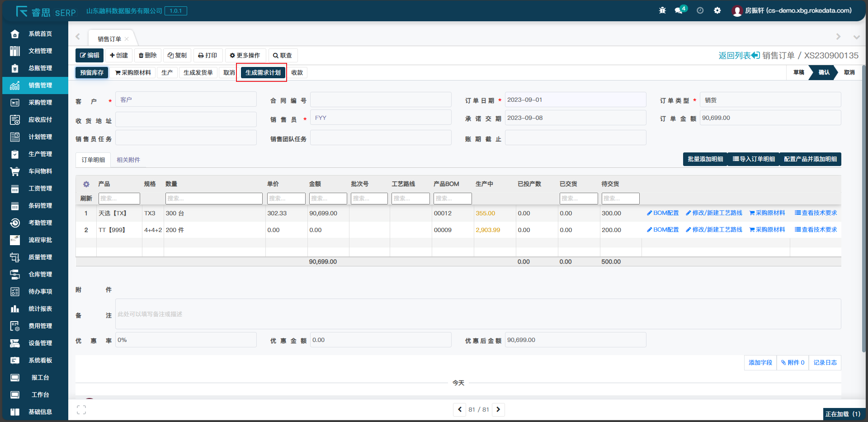Expand the tab list chevron at top right

(x=856, y=37)
